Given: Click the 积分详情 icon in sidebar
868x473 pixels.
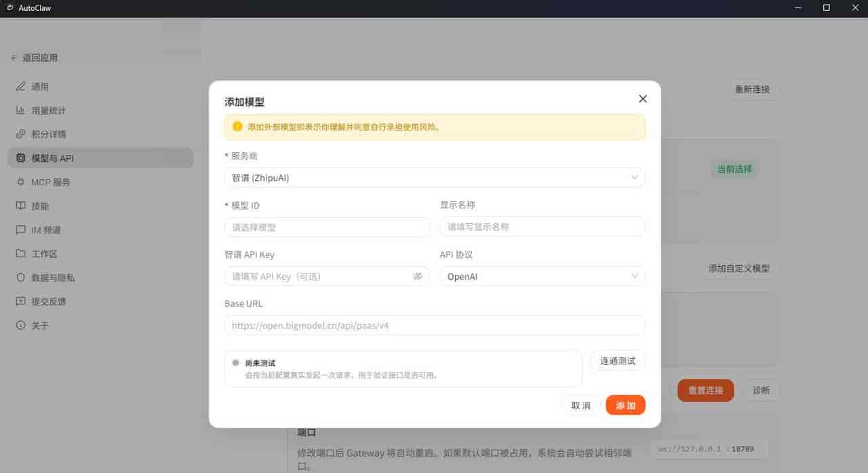Looking at the screenshot, I should (x=20, y=134).
